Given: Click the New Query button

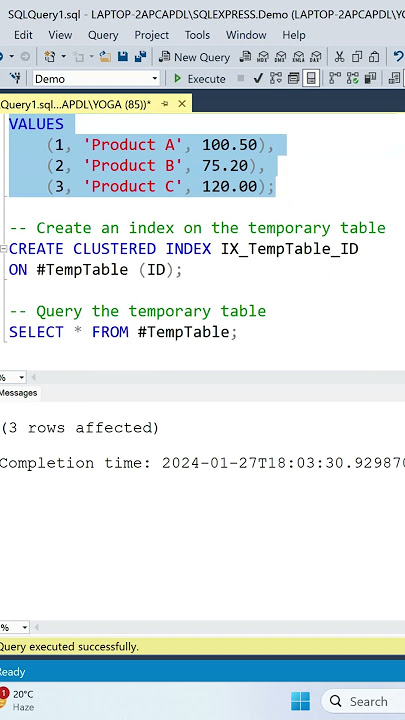Looking at the screenshot, I should (194, 57).
